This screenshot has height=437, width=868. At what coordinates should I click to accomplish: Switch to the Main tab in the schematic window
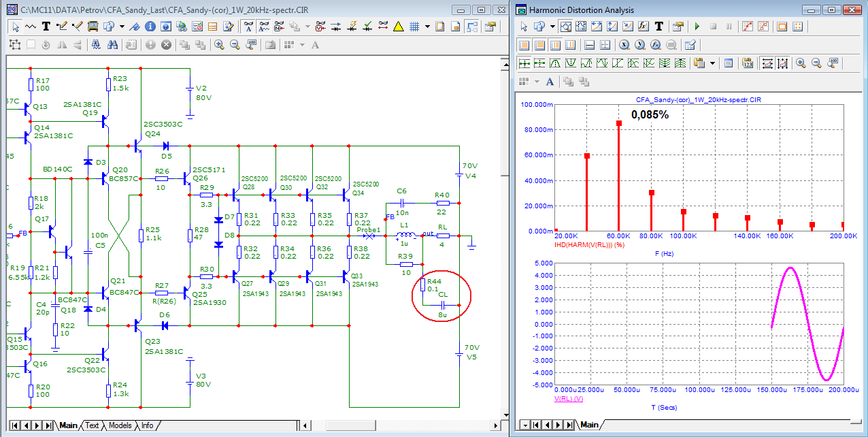(68, 425)
